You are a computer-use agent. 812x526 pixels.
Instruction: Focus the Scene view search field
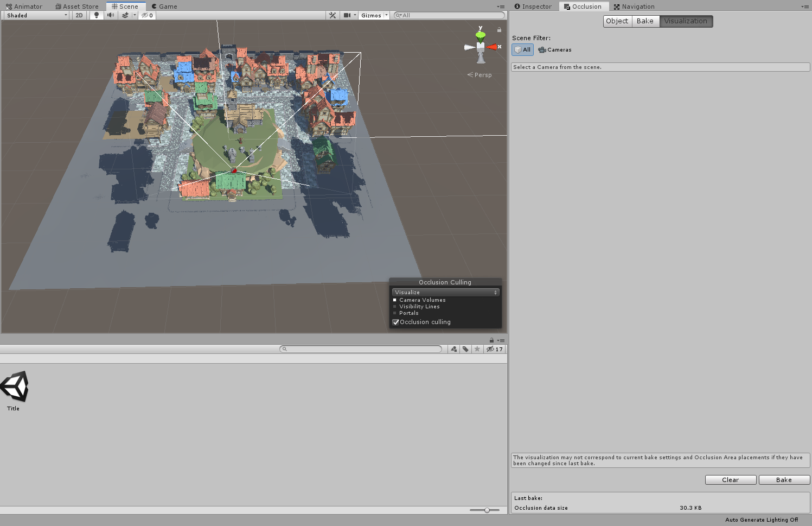point(449,15)
